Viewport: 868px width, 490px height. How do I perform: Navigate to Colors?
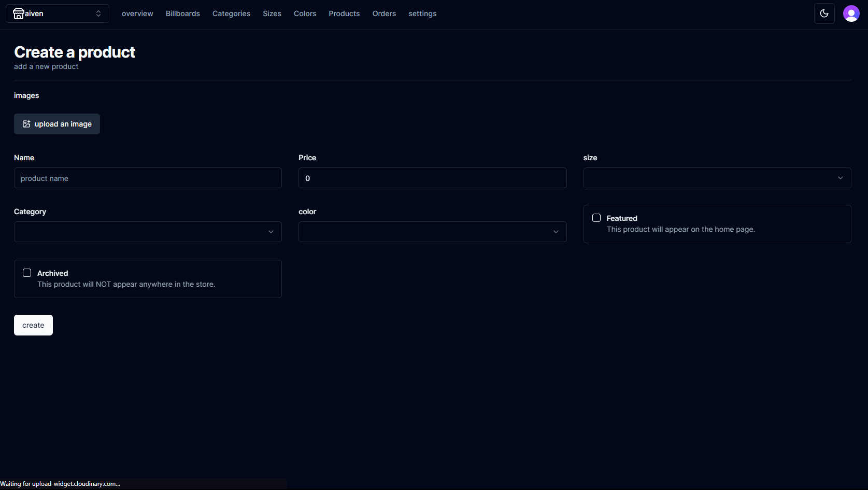(305, 13)
